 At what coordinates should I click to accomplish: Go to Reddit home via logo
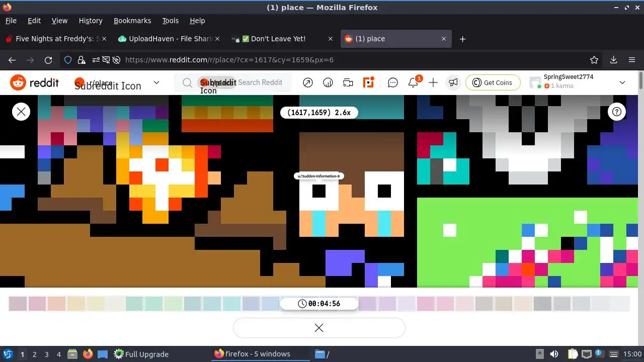[x=35, y=82]
